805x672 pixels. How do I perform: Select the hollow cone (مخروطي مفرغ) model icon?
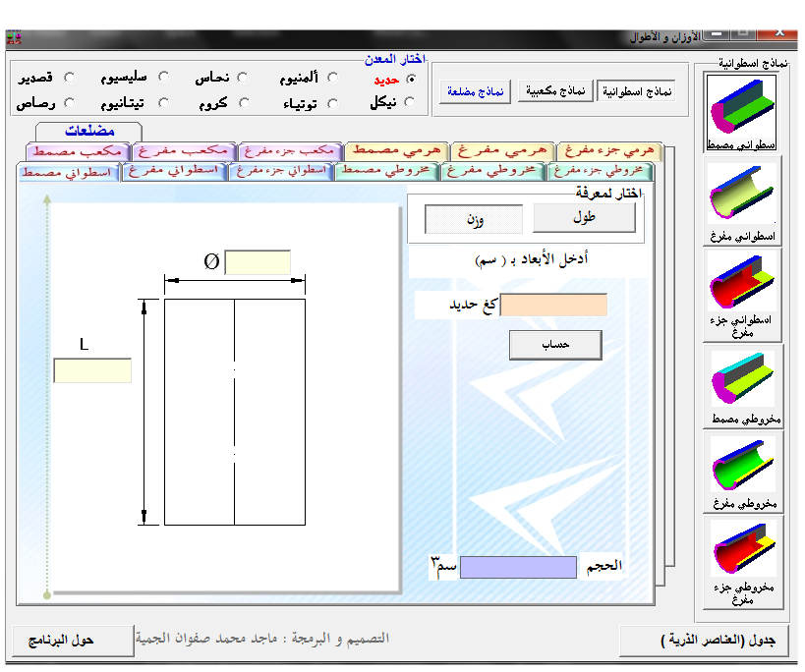coord(743,473)
